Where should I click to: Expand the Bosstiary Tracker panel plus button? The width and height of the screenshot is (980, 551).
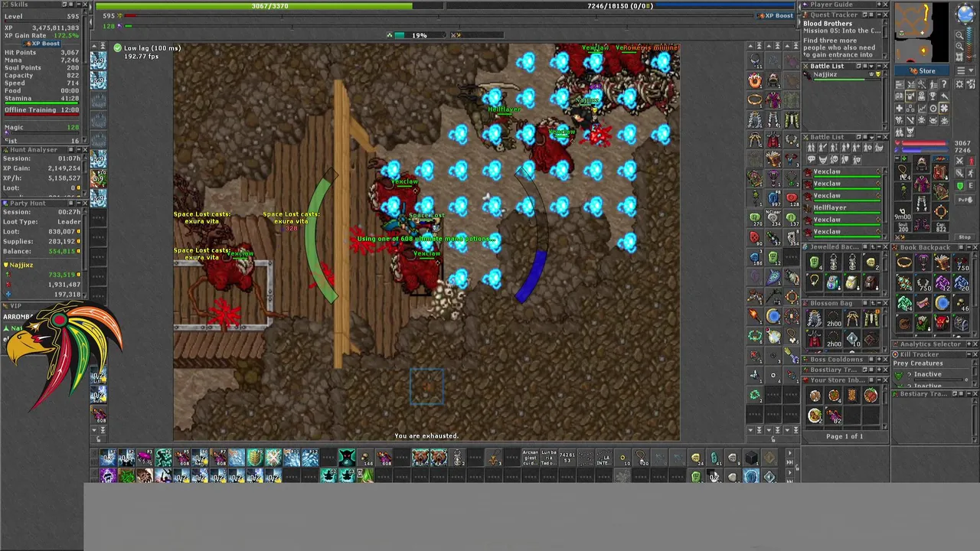[879, 370]
